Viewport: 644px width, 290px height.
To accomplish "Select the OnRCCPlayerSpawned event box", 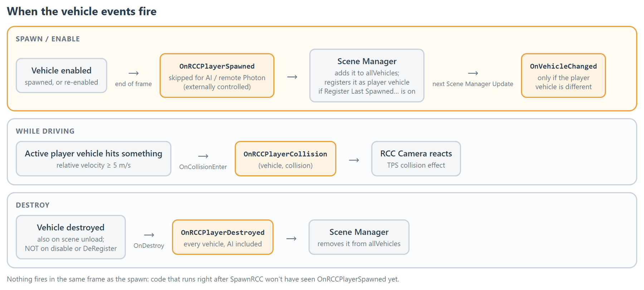I will 217,75.
